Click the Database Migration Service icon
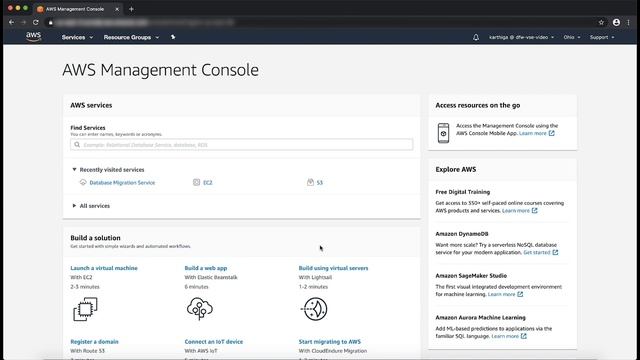This screenshot has height=360, width=640. pyautogui.click(x=83, y=182)
